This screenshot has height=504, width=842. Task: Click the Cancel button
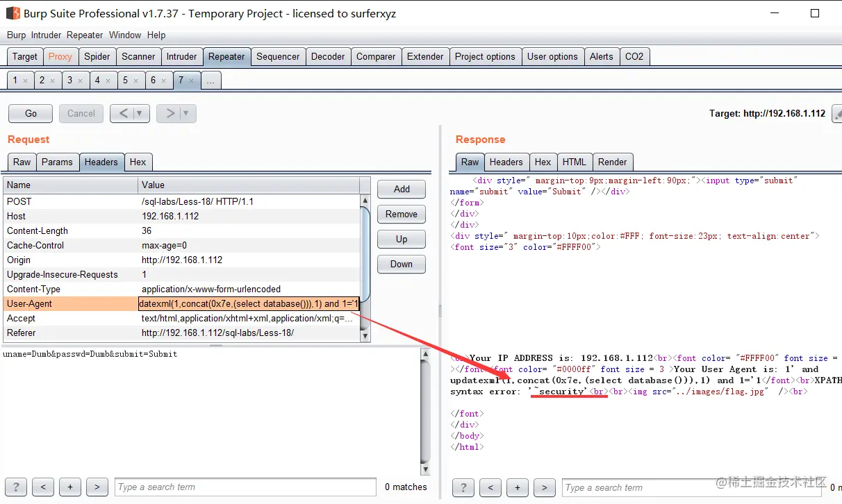click(81, 113)
